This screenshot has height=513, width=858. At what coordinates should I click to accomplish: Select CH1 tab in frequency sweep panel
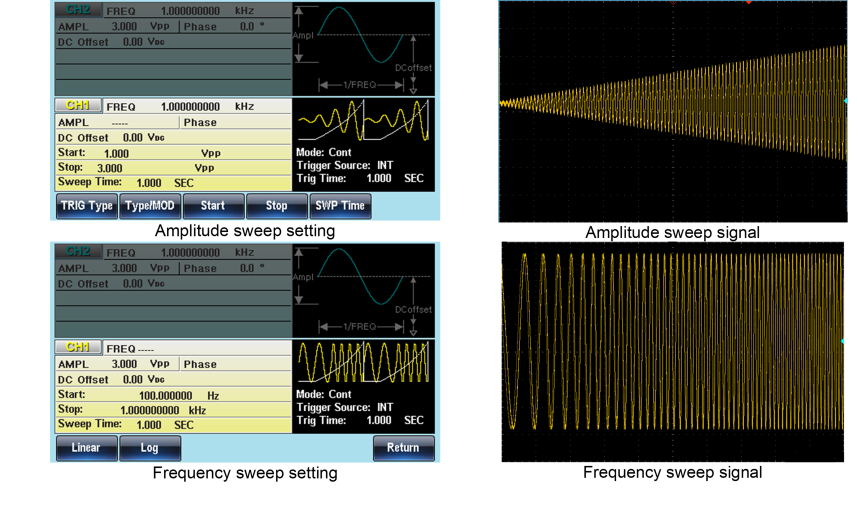78,348
